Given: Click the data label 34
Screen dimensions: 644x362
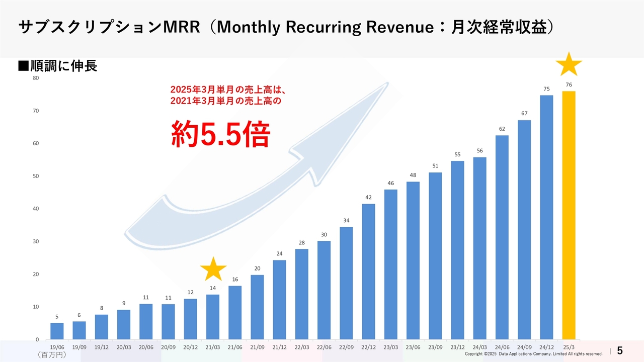Looking at the screenshot, I should coord(346,220).
